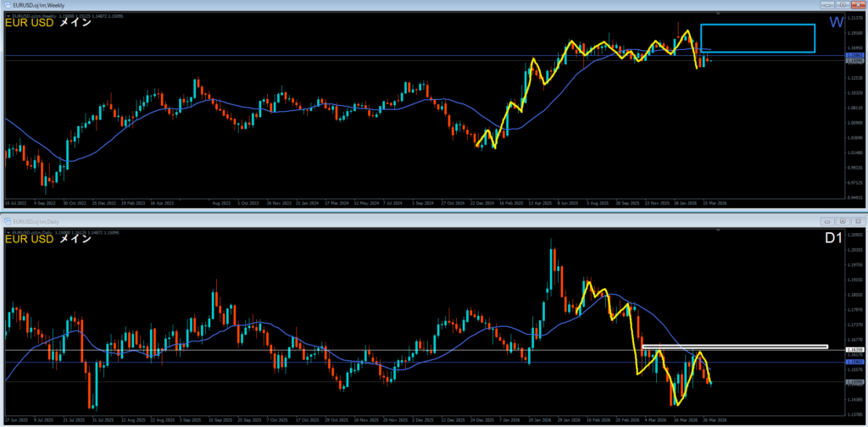Select the white 1.16358 price label on Daily chart
The width and height of the screenshot is (868, 427).
[x=854, y=350]
